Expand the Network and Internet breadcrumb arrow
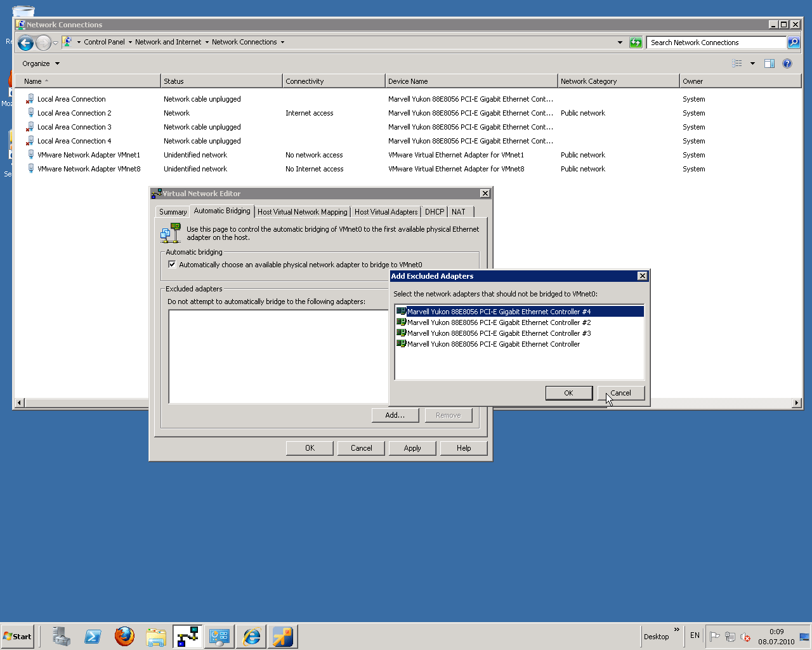 pos(207,43)
